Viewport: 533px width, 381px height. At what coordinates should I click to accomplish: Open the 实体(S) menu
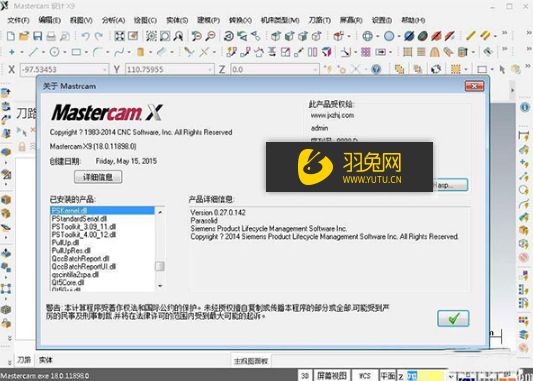tap(177, 20)
